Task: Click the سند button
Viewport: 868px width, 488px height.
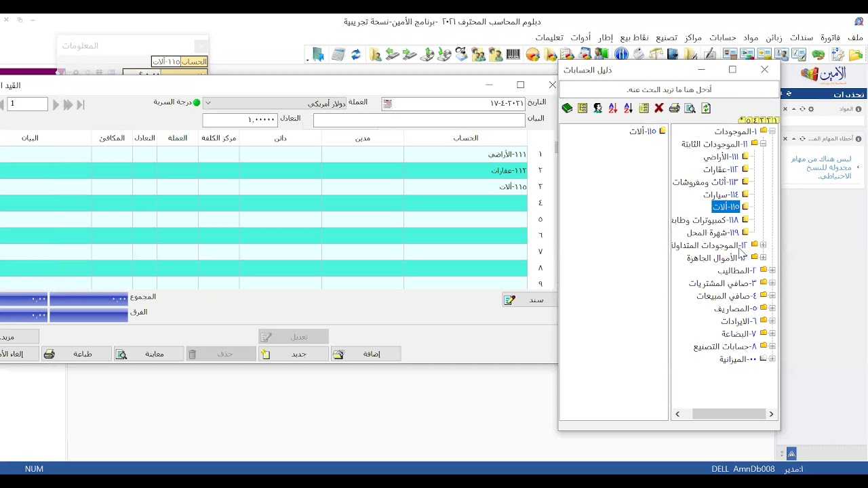Action: coord(529,300)
